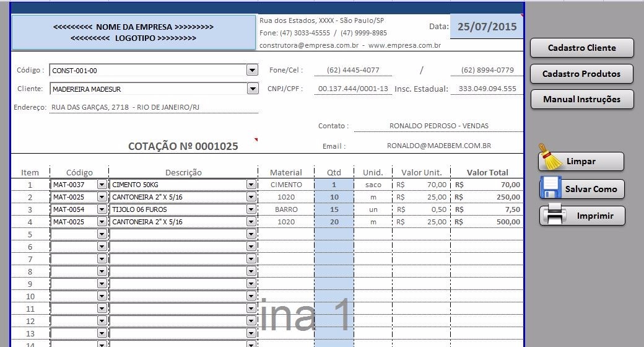The image size is (644, 347).
Task: Click the Descrição column header
Action: (x=183, y=172)
